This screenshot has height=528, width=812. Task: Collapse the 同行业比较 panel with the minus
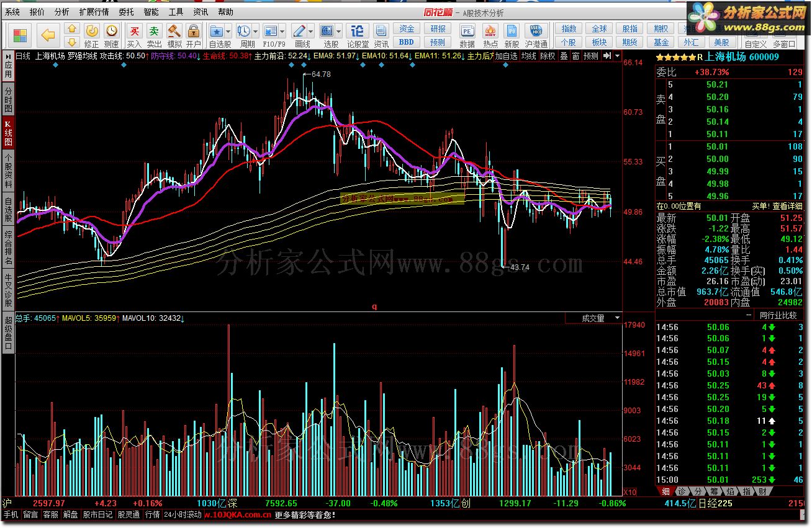[x=749, y=316]
